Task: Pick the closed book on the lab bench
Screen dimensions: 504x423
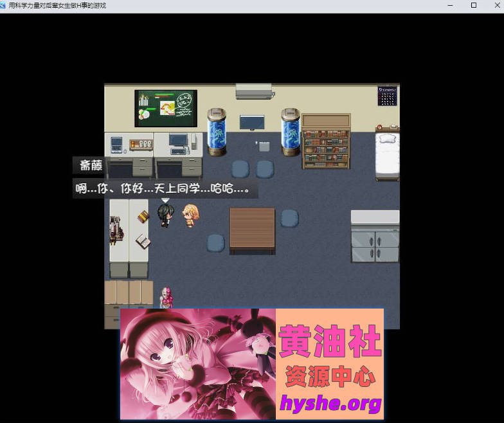Action: 143,217
